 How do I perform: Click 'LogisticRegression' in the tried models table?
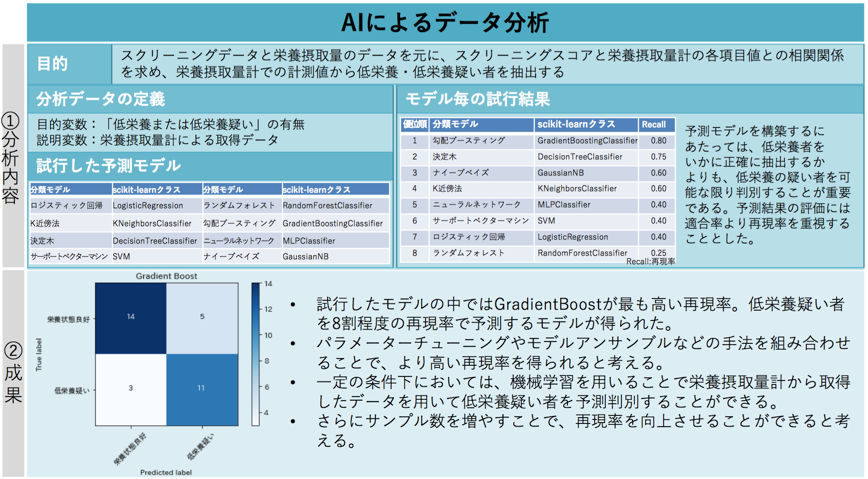[148, 205]
